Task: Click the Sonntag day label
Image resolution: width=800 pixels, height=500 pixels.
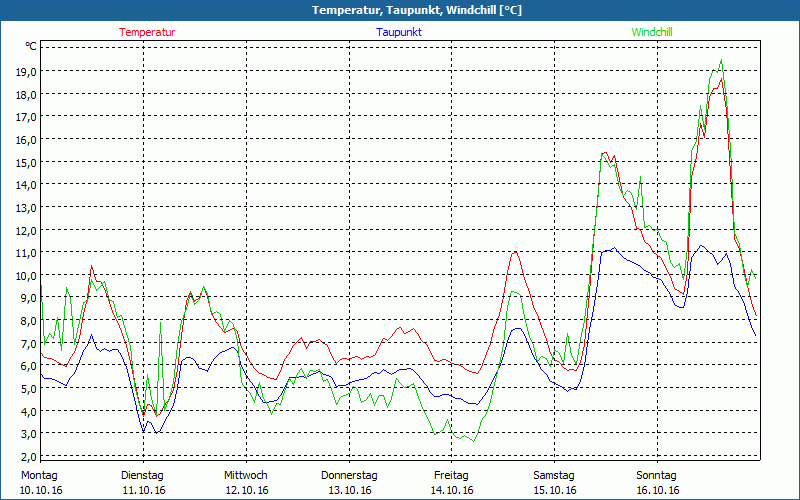Action: (656, 475)
